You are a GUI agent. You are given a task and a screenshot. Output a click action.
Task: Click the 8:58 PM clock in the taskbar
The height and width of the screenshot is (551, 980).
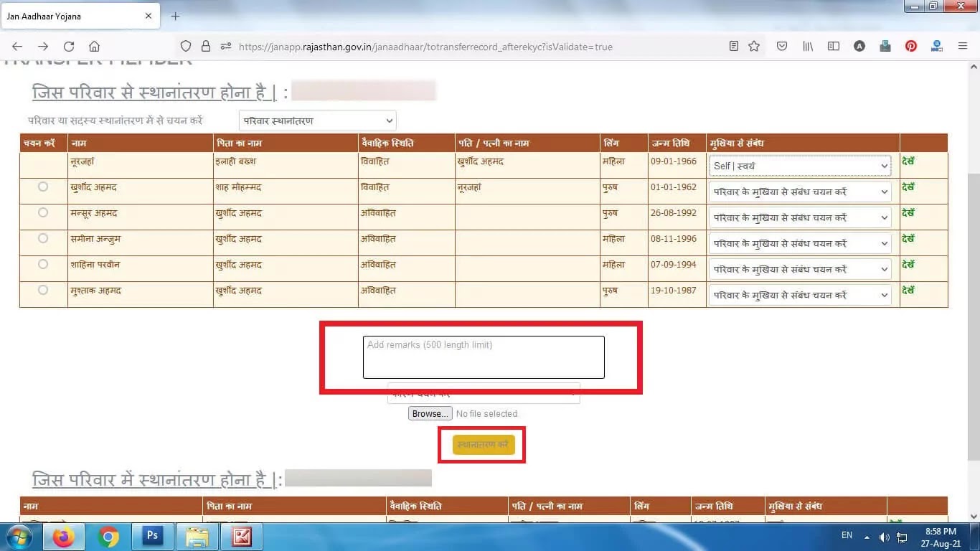[941, 532]
